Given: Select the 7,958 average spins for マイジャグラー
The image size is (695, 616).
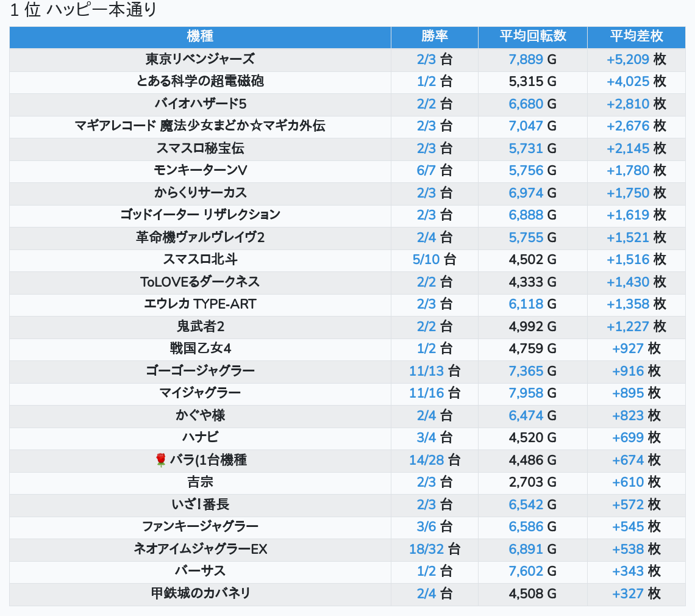Looking at the screenshot, I should point(526,393).
